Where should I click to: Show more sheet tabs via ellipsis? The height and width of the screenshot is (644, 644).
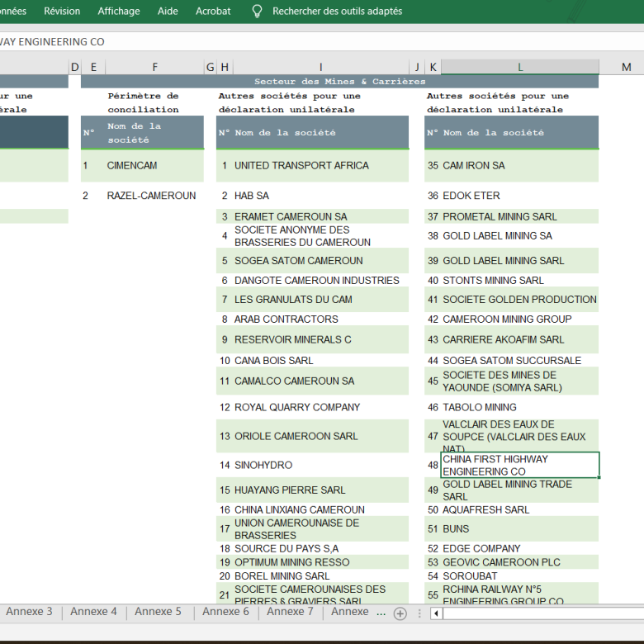click(381, 613)
